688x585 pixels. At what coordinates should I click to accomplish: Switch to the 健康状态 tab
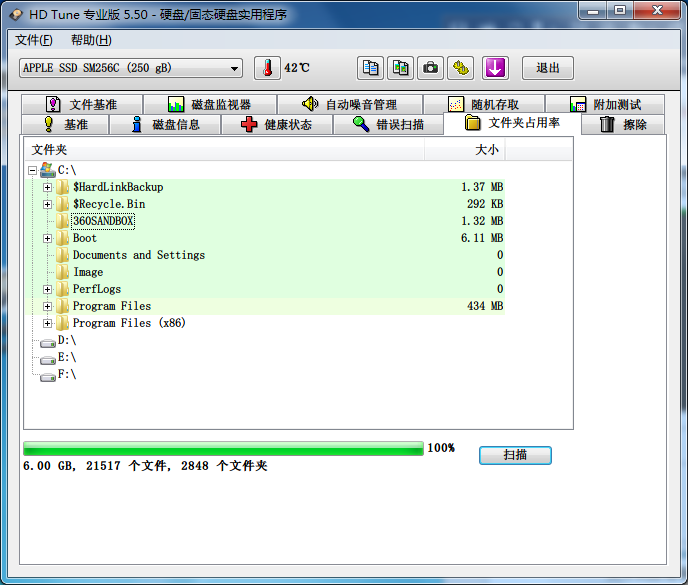tap(276, 125)
